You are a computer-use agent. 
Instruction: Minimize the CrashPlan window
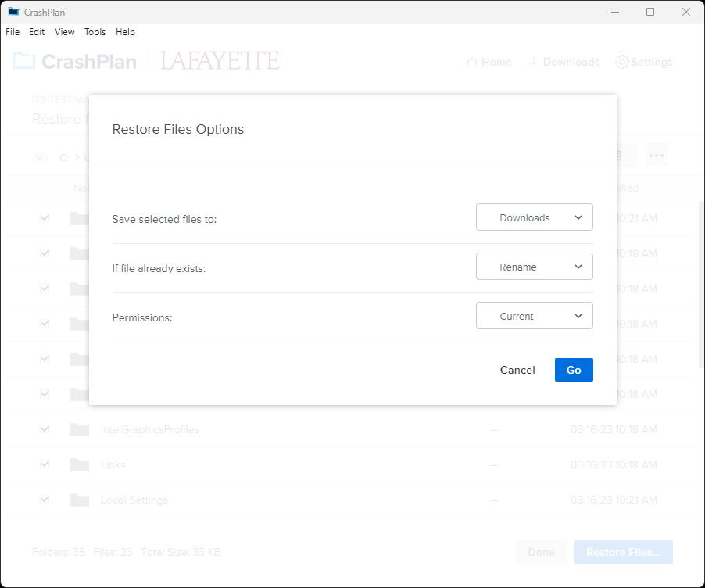[615, 12]
